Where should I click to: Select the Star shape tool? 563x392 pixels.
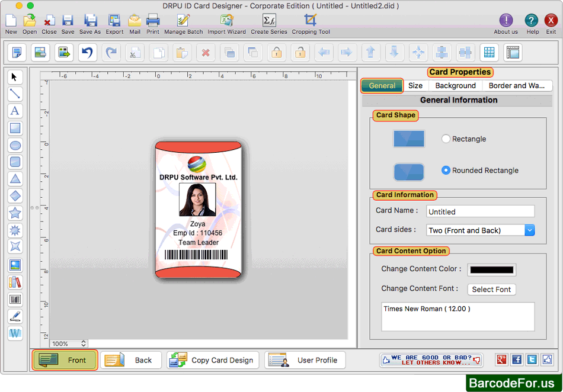[15, 213]
